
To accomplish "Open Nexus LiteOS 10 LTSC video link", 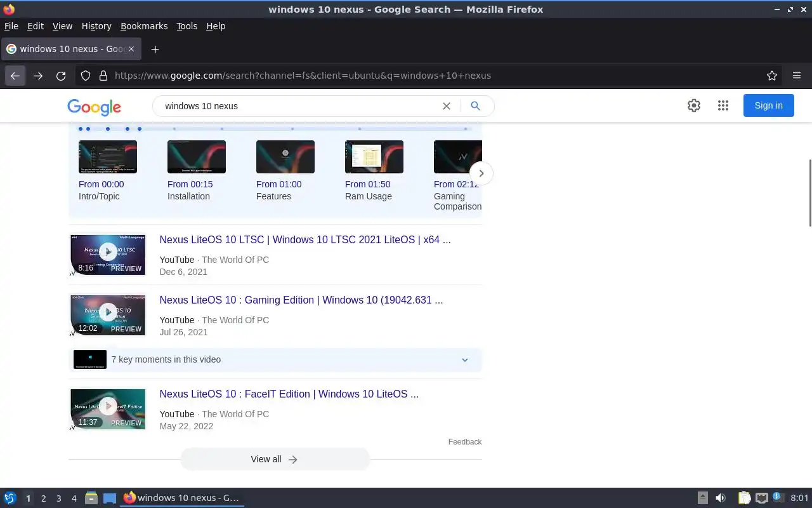I will click(305, 239).
